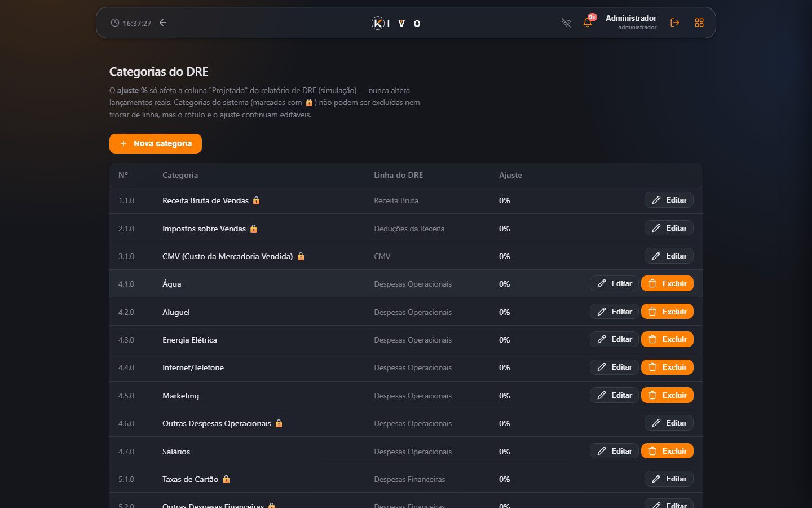Image resolution: width=812 pixels, height=508 pixels.
Task: Click the Linha do DRE column header
Action: click(398, 175)
